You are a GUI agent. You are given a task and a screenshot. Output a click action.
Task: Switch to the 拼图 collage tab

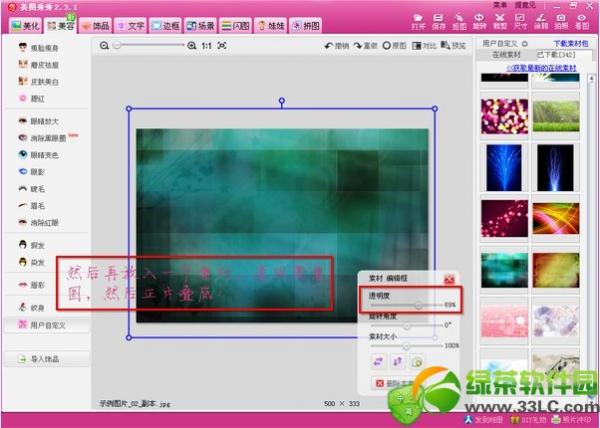(x=305, y=26)
